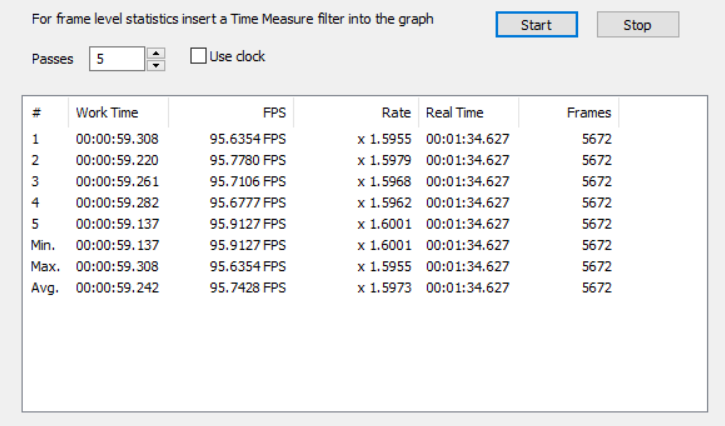Click the Real Time column header
Image resolution: width=725 pixels, height=426 pixels.
click(469, 112)
